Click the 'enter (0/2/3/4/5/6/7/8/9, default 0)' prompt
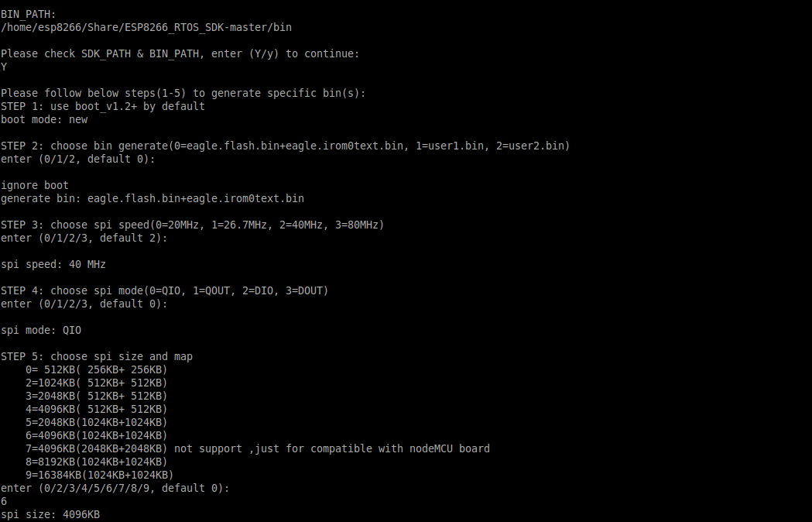Screen dimensions: 812x522 click(115, 488)
